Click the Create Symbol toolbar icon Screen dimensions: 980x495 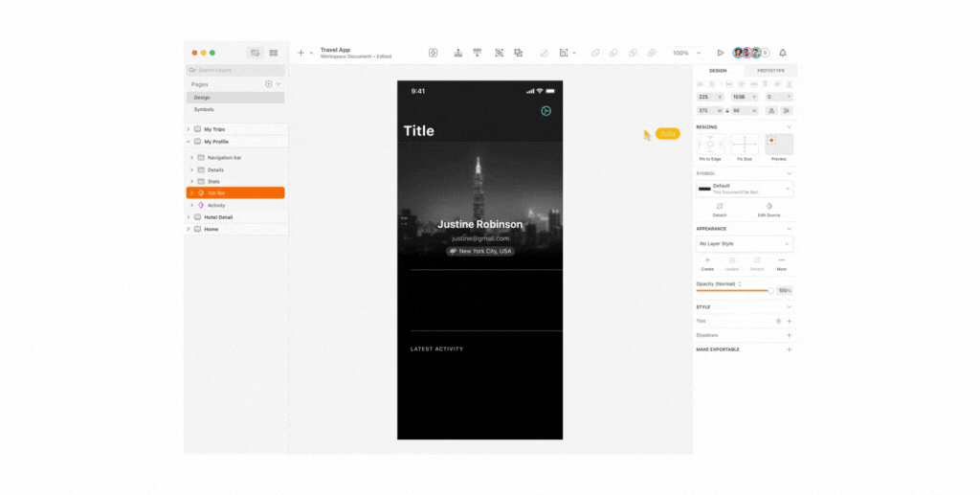tap(433, 53)
